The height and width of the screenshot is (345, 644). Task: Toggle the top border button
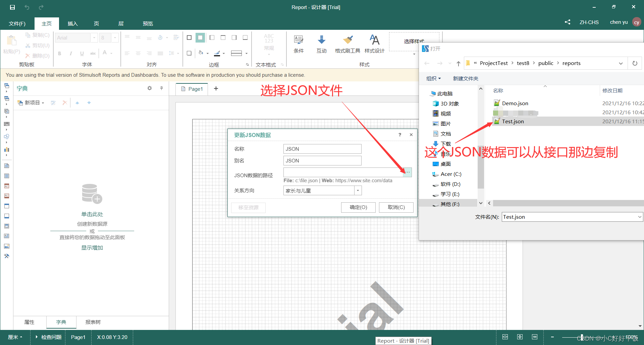[223, 38]
